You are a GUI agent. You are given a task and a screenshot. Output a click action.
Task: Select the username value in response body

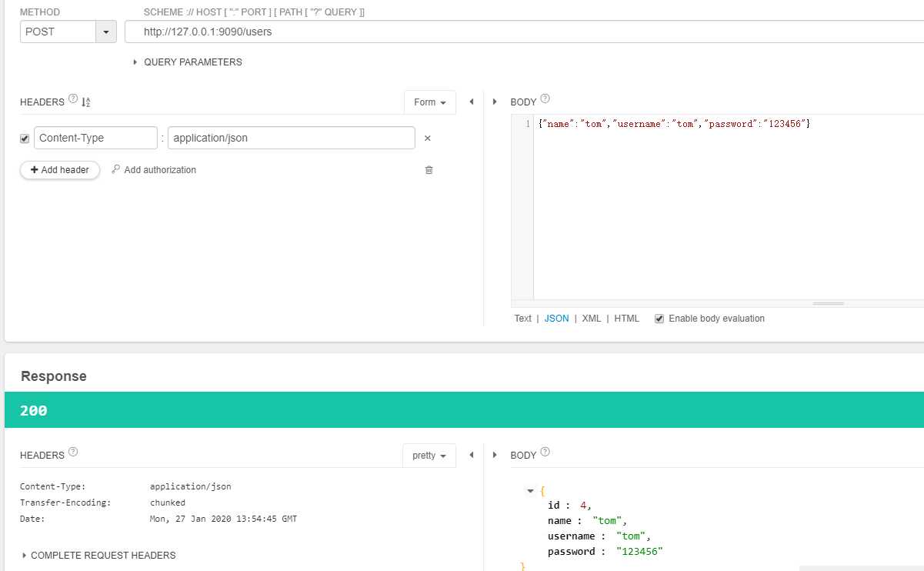click(x=632, y=536)
